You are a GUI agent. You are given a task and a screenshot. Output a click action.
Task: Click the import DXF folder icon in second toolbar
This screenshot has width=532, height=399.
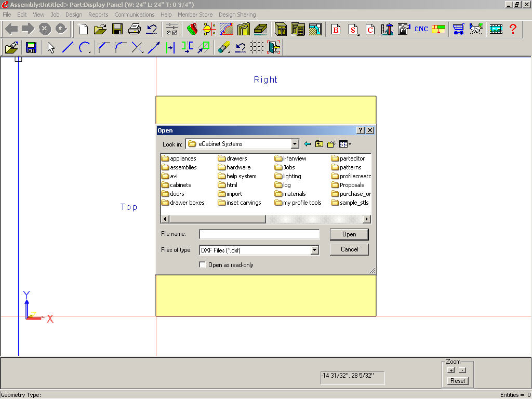11,47
